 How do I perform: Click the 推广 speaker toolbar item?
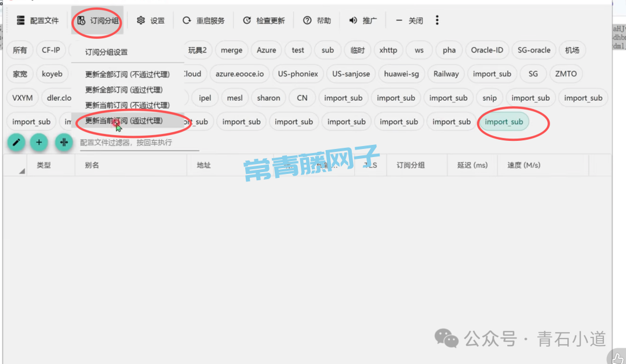pos(363,20)
